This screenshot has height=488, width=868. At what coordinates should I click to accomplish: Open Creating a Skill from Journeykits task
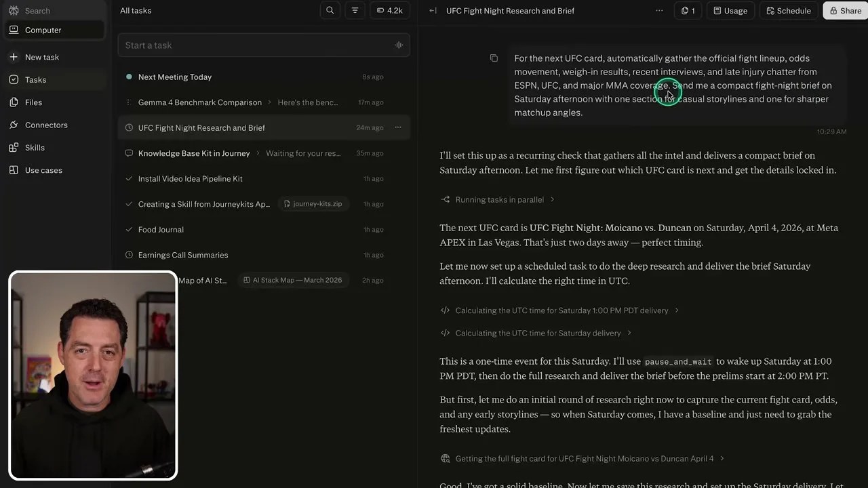pyautogui.click(x=264, y=204)
